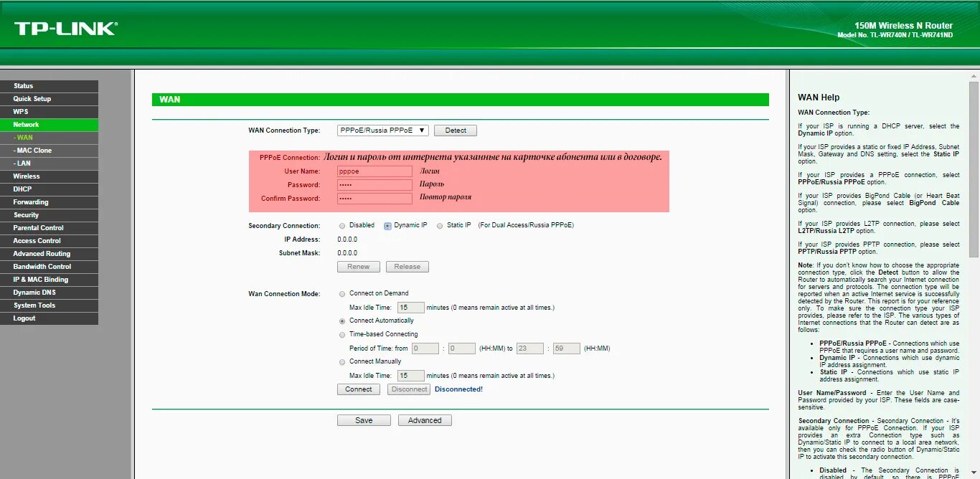Click the TP-LINK logo
Viewport: 980px width, 479px height.
click(x=66, y=29)
